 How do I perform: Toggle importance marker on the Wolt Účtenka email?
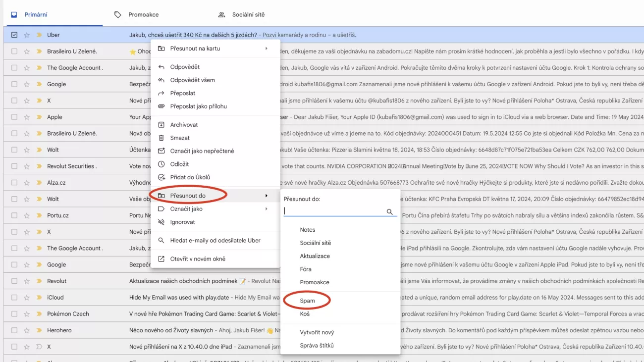pos(39,150)
